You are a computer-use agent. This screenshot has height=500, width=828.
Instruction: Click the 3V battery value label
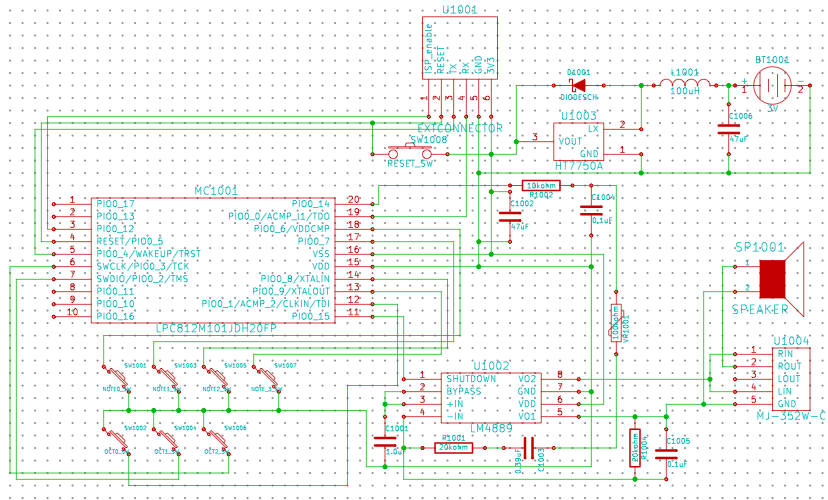(x=773, y=108)
